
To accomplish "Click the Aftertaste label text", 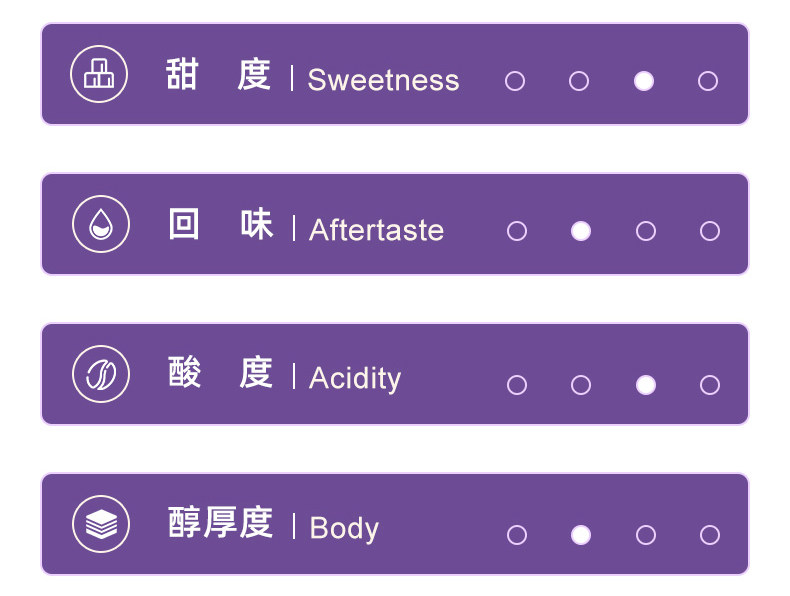I will coord(376,230).
